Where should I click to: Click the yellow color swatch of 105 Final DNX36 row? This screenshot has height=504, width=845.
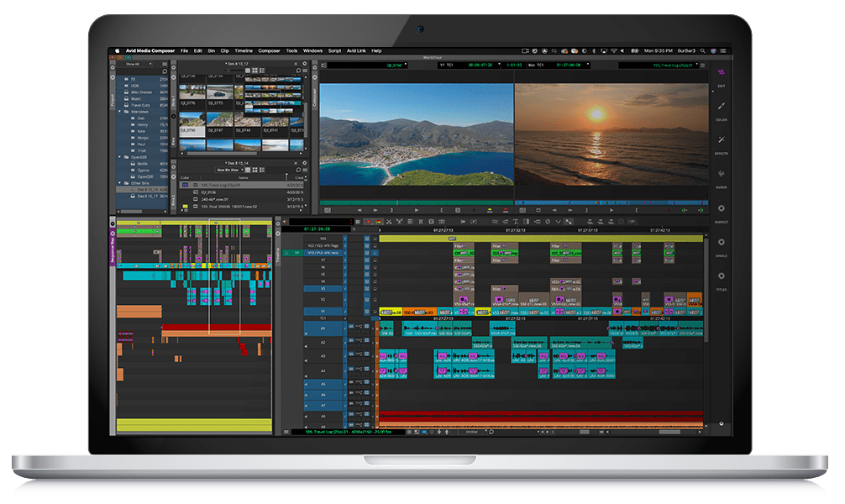[186, 207]
